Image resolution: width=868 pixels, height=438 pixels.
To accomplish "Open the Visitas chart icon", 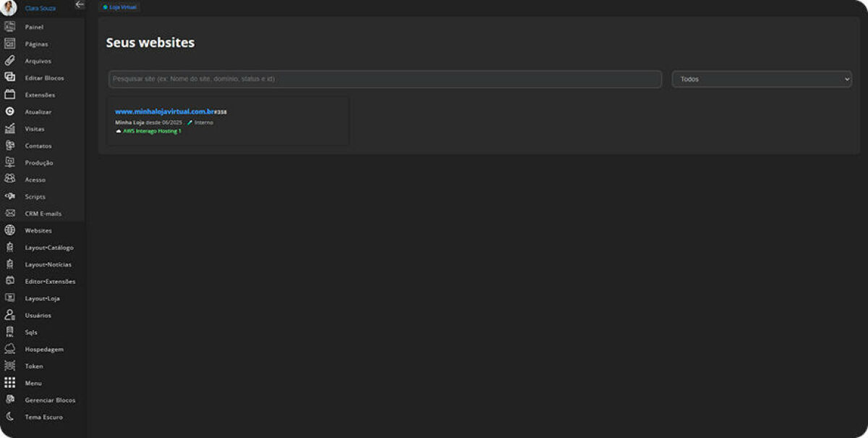I will (10, 129).
